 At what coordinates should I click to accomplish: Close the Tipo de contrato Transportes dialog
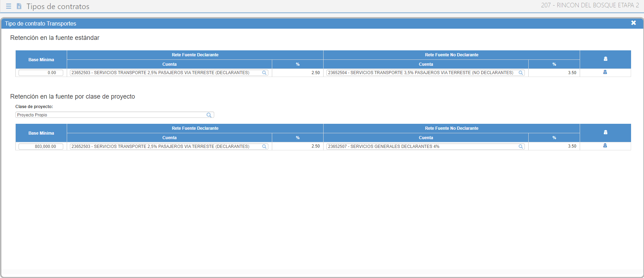pyautogui.click(x=634, y=23)
